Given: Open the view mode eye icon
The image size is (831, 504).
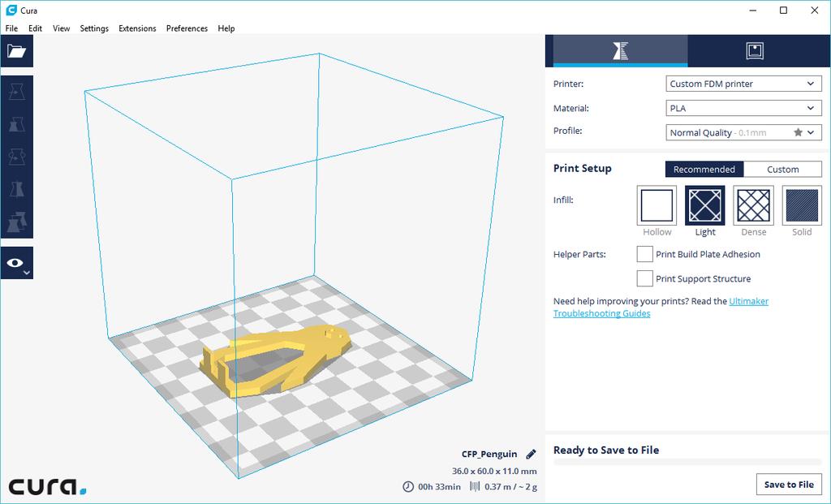Looking at the screenshot, I should [17, 263].
